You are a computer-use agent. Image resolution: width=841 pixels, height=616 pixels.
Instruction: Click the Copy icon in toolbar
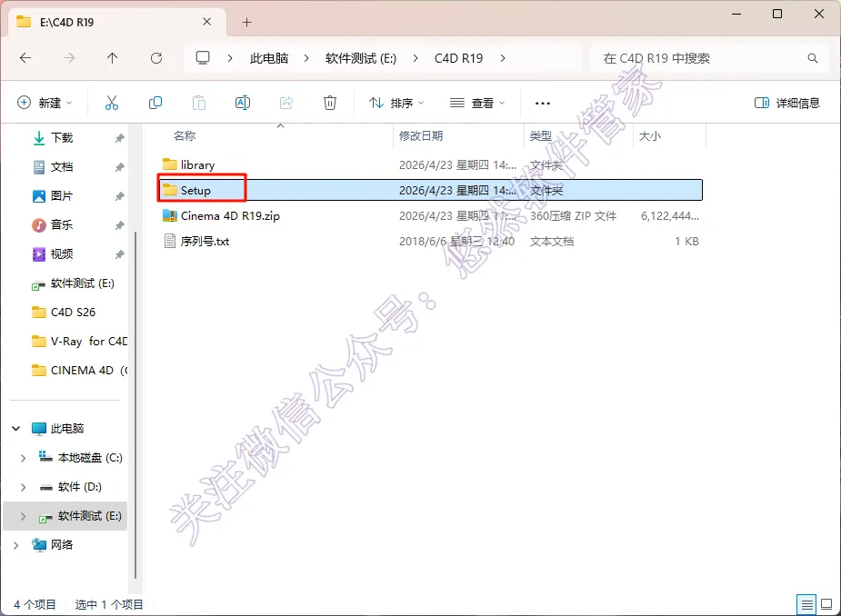(x=155, y=103)
